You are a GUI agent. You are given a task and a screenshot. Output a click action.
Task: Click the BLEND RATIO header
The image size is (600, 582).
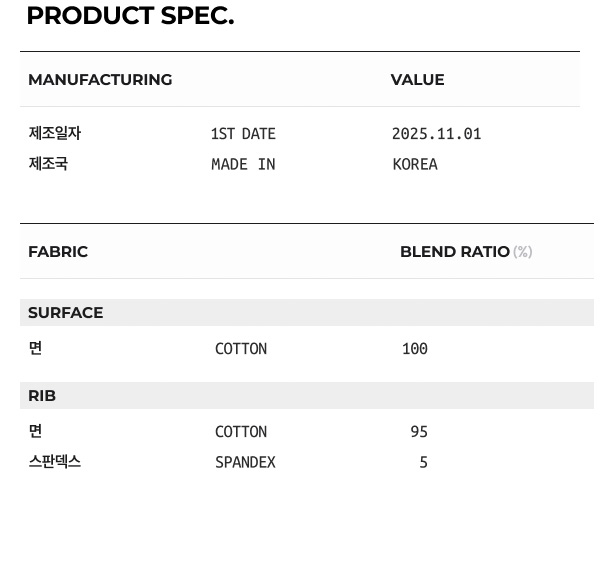click(x=455, y=252)
